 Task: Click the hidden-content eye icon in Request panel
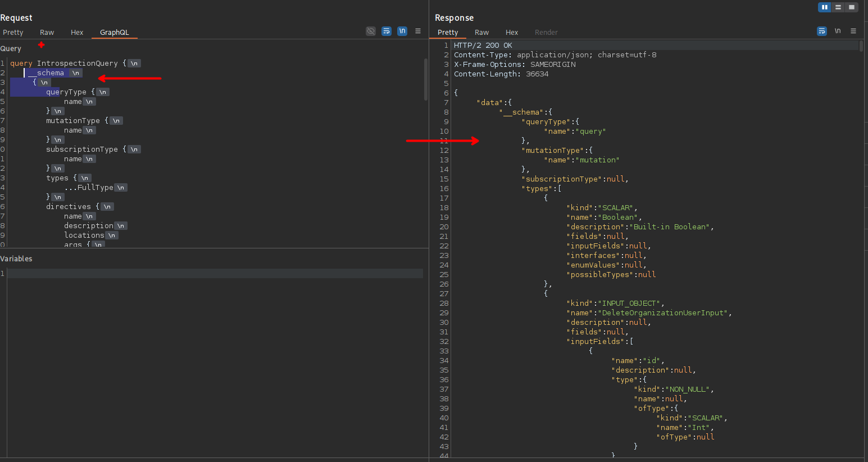click(371, 31)
